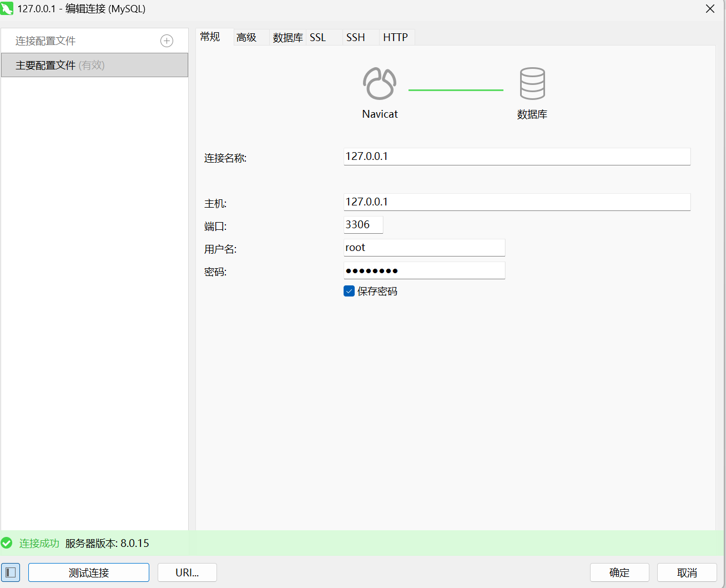Click the 取消 button
Screen dimensions: 726x588
click(687, 572)
